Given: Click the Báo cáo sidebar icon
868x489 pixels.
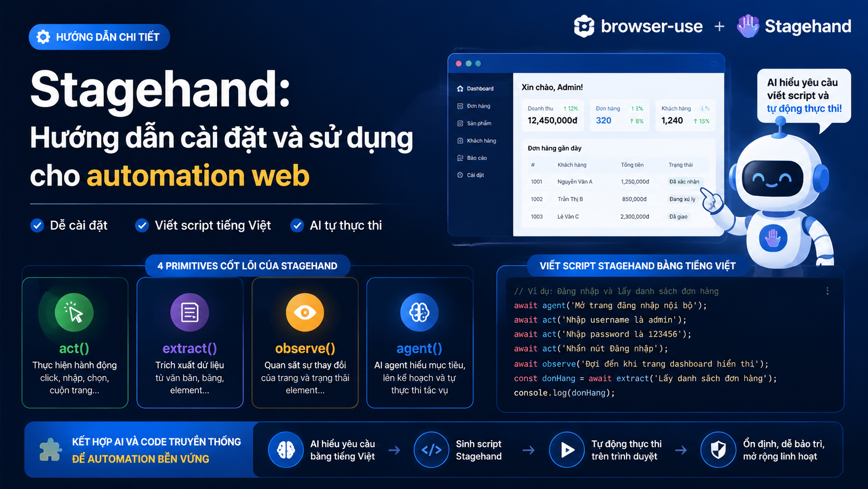Looking at the screenshot, I should point(460,158).
